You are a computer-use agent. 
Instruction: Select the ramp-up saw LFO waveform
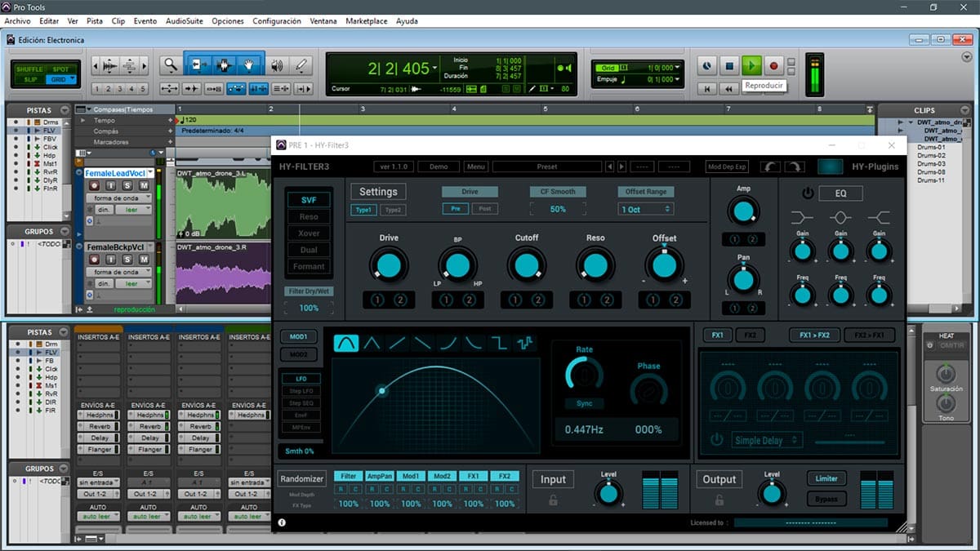(397, 344)
